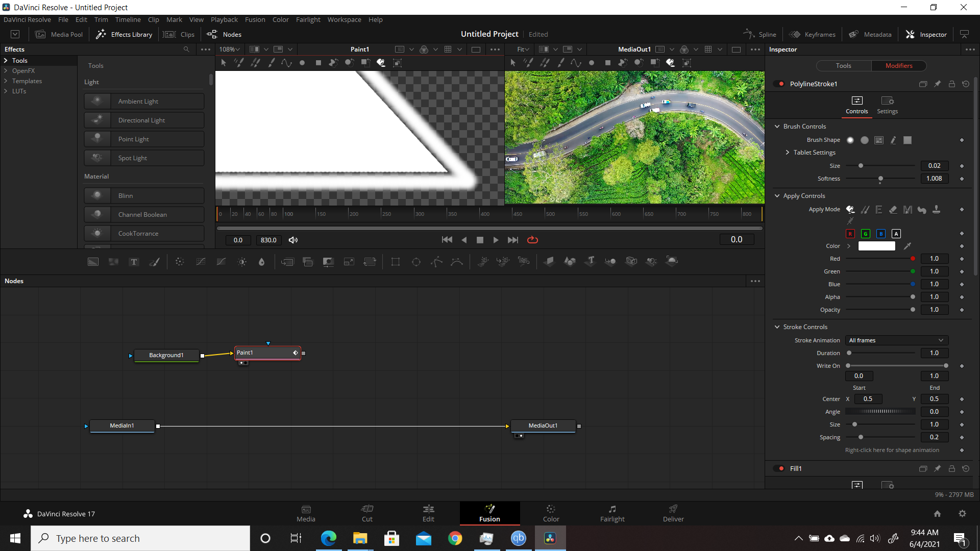Viewport: 980px width, 551px height.
Task: Select the Eraser apply mode
Action: point(893,210)
